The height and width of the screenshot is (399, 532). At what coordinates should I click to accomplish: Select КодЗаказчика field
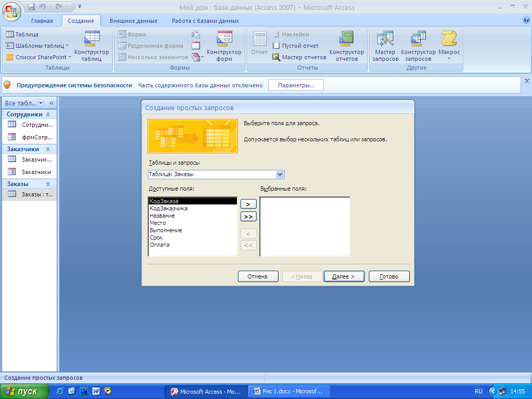coord(193,208)
